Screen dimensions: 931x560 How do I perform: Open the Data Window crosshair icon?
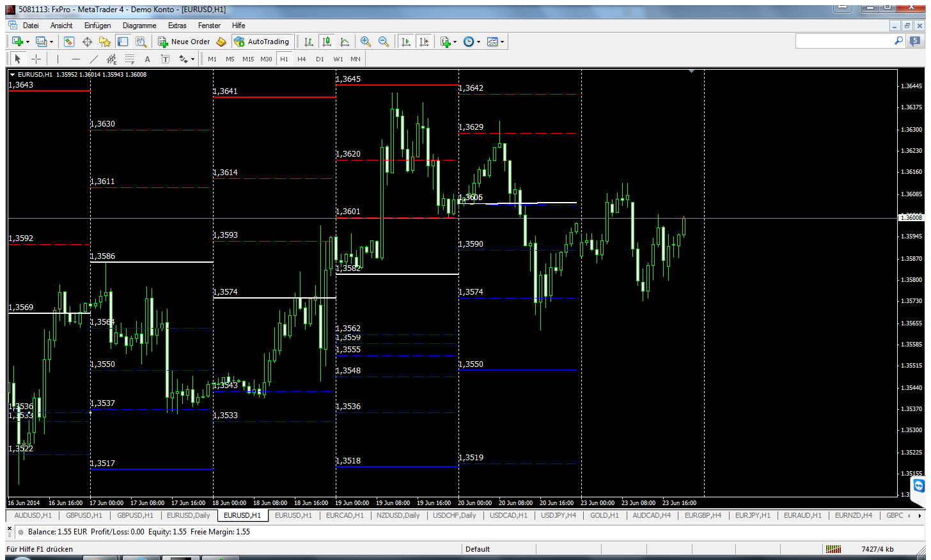click(x=87, y=42)
